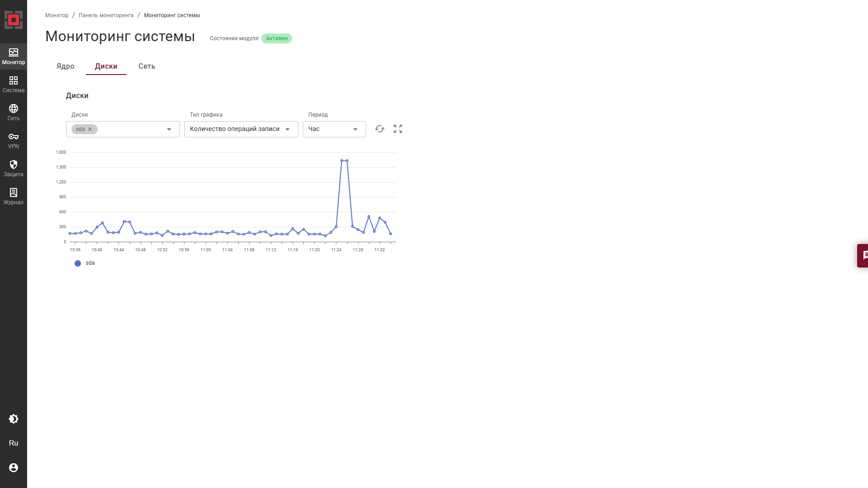Image resolution: width=868 pixels, height=488 pixels.
Task: Expand the chart to fullscreen
Action: (398, 129)
